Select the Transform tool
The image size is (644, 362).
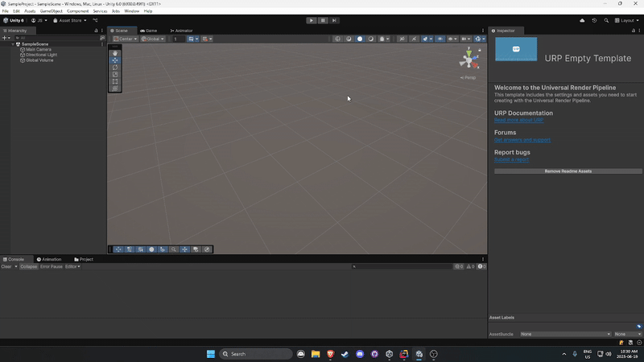[x=115, y=88]
